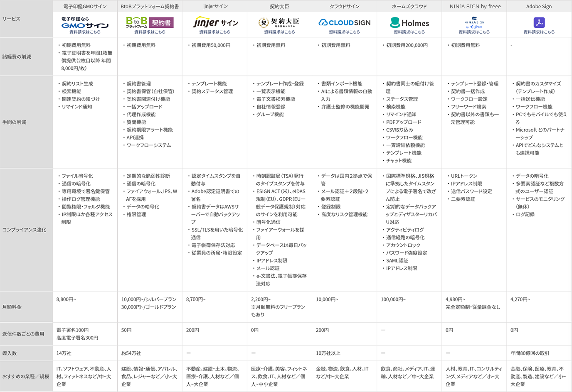This screenshot has width=572, height=392.
Task: Click the 2,200円~ monthly fee
Action: [261, 299]
